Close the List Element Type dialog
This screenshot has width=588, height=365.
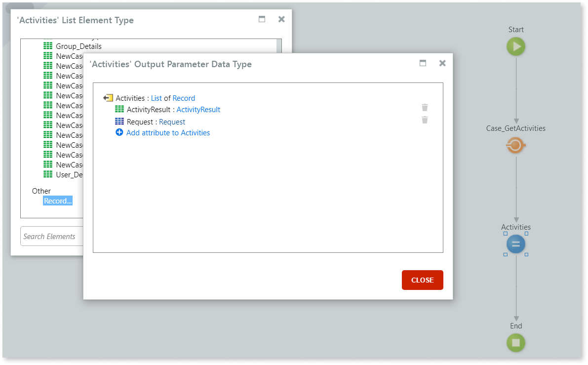click(x=281, y=19)
